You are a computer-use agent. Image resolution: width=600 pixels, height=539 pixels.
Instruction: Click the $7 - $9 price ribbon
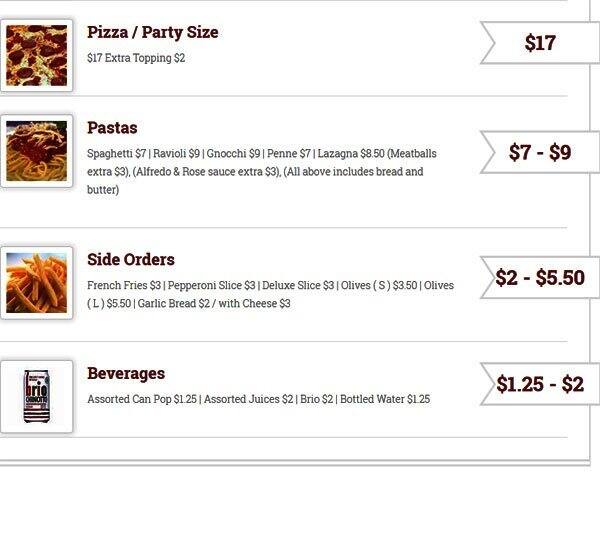[x=540, y=152]
